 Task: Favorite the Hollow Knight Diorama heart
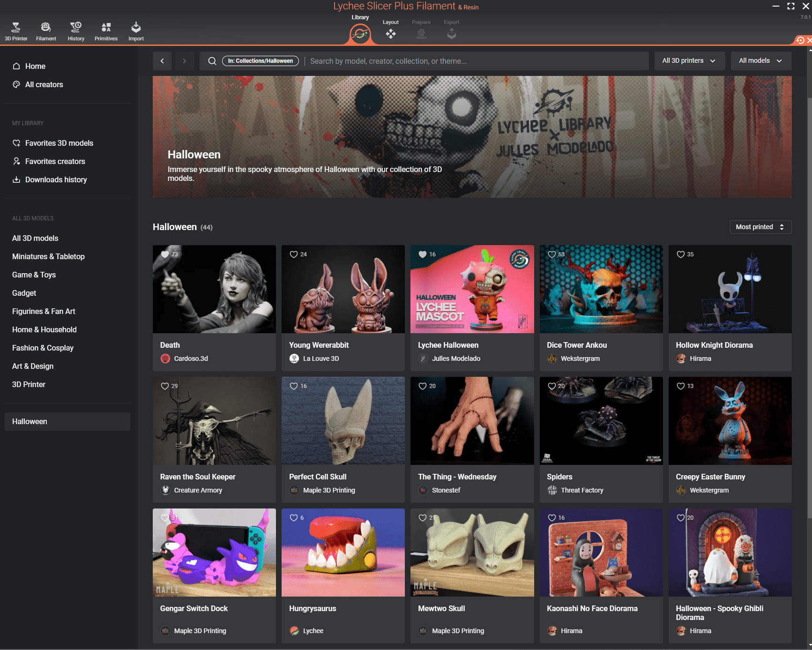pyautogui.click(x=681, y=254)
